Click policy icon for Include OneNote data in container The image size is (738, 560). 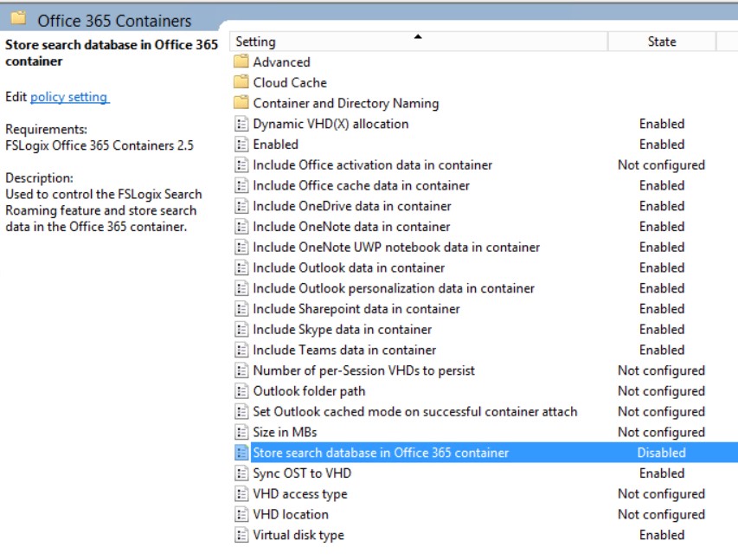point(241,227)
